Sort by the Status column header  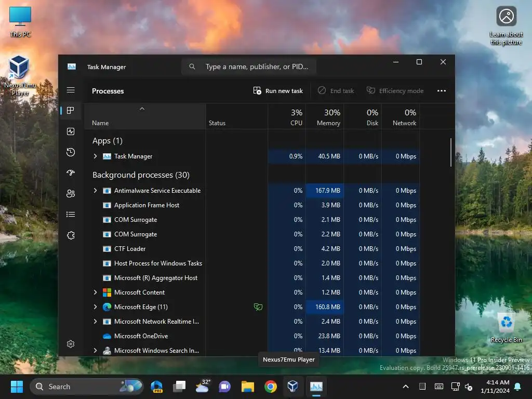(236, 116)
